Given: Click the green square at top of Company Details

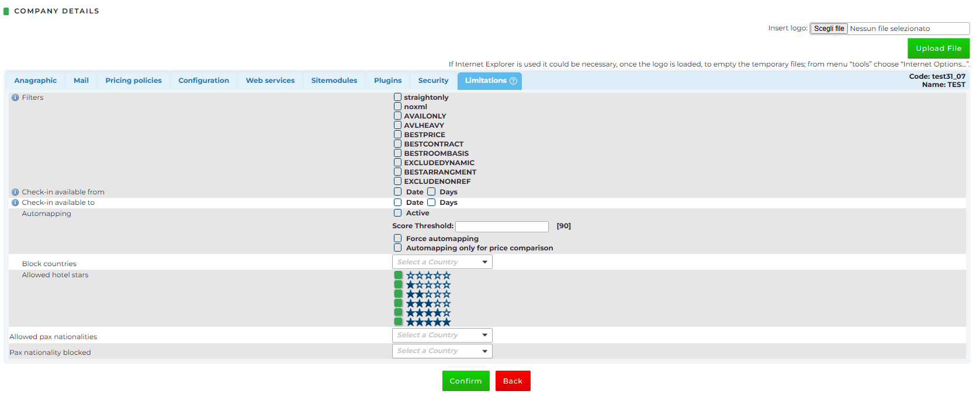Looking at the screenshot, I should point(6,11).
